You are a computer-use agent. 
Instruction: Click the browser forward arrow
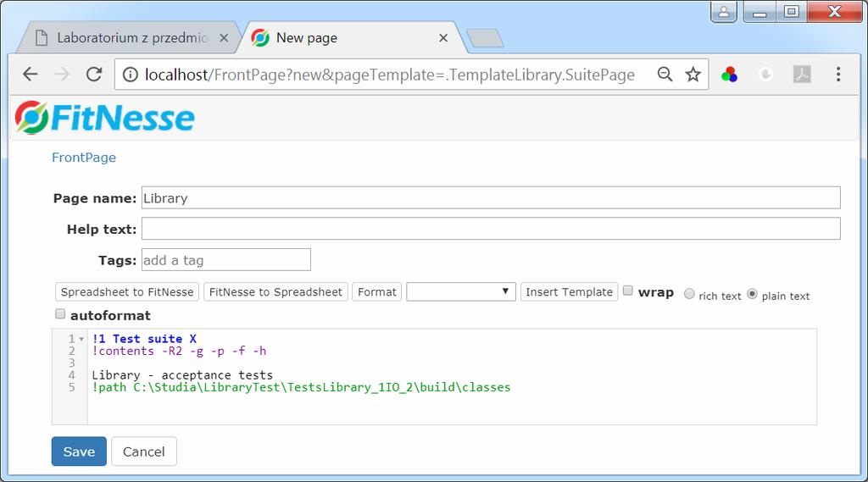(x=62, y=75)
